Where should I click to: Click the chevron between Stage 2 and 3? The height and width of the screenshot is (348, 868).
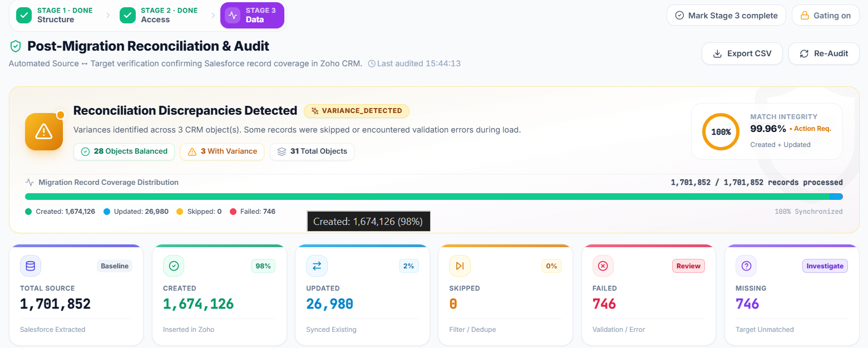(213, 16)
